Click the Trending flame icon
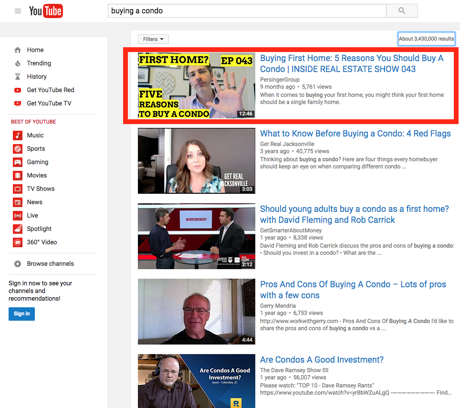This screenshot has height=408, width=460. (18, 63)
